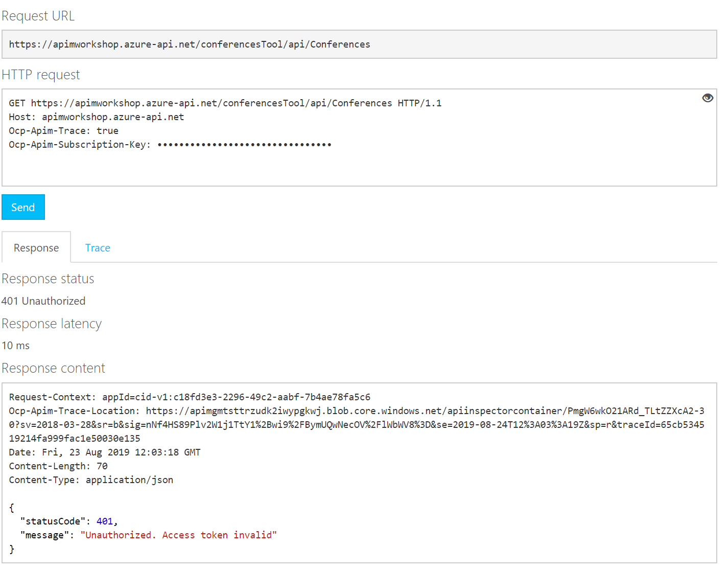This screenshot has width=728, height=570.
Task: Click the 'Response content' heading
Action: pos(53,368)
